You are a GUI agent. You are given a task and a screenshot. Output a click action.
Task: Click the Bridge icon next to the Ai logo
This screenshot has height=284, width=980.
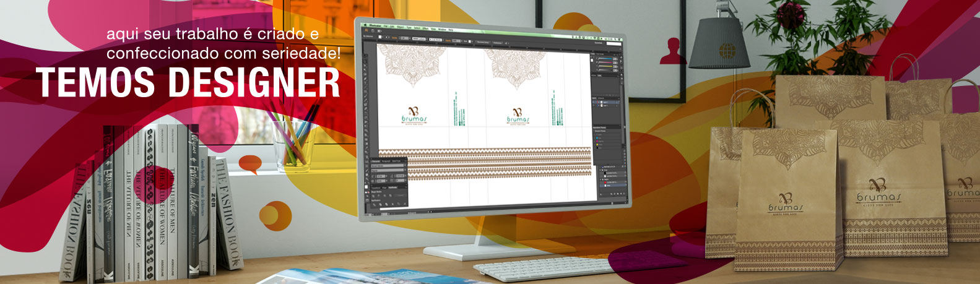[373, 31]
